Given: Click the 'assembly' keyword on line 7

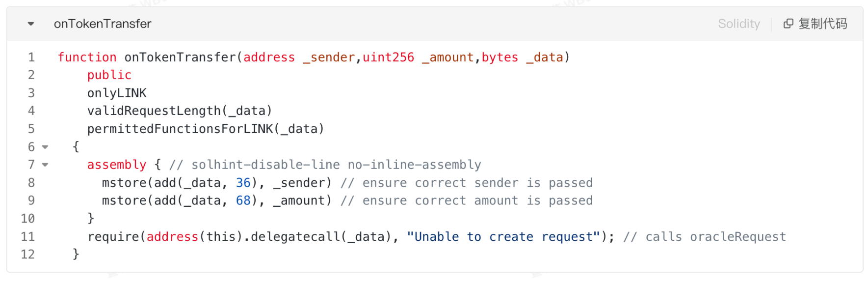Looking at the screenshot, I should point(117,165).
